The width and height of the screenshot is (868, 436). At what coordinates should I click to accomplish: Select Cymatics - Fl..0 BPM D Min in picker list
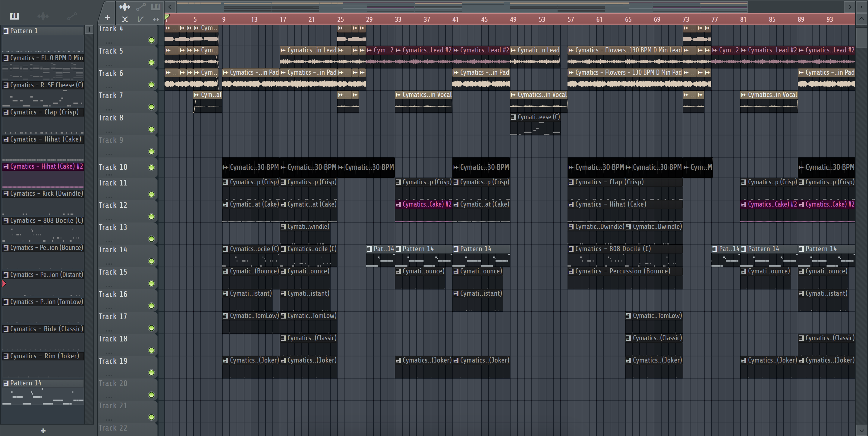click(43, 58)
